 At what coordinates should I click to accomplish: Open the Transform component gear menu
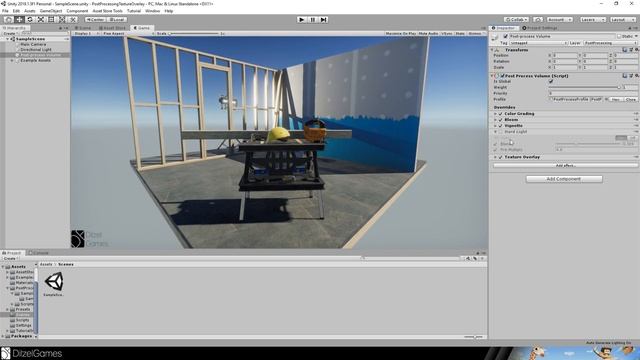point(637,50)
